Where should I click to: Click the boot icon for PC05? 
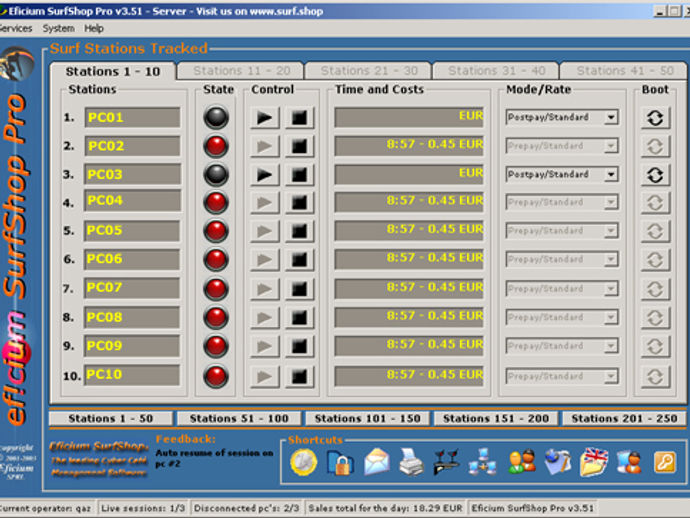(655, 231)
